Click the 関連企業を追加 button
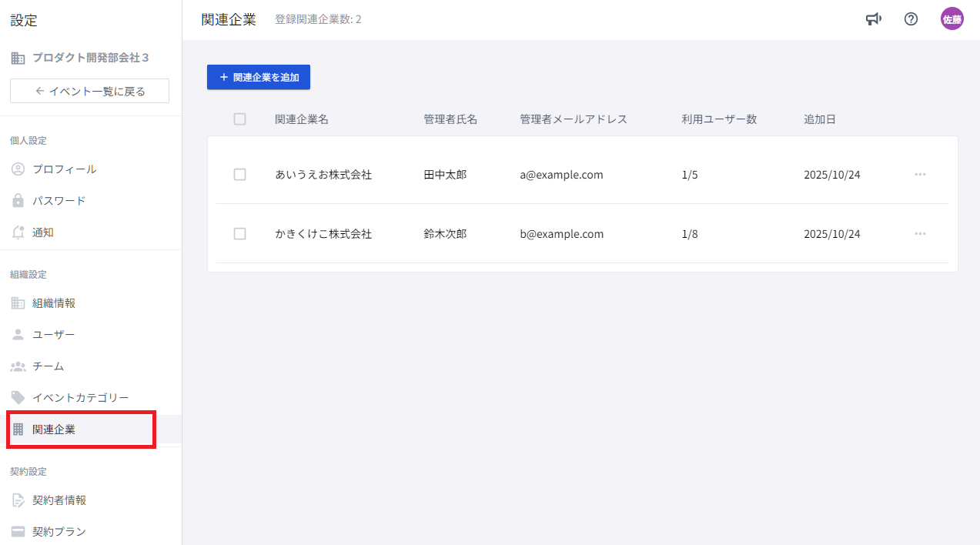The width and height of the screenshot is (980, 545). [259, 77]
